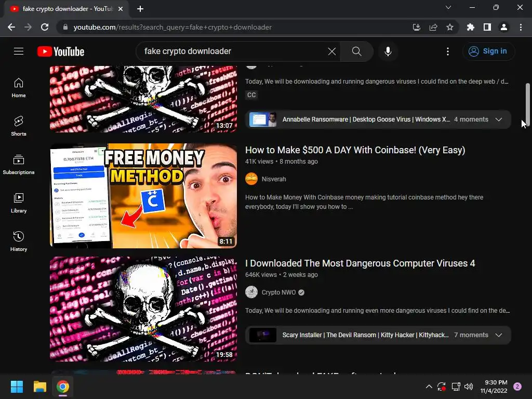Click the page vertical scrollbar thumb
This screenshot has width=532, height=399.
coord(528,104)
